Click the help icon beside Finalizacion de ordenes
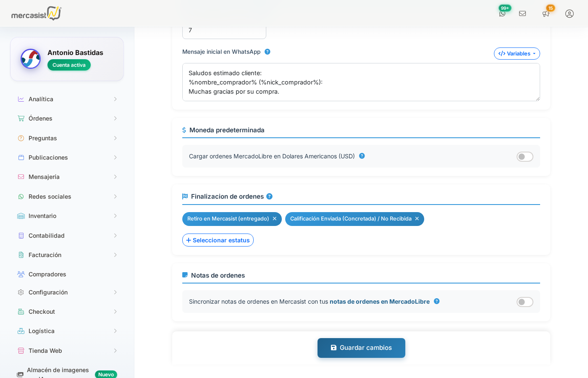588x378 pixels. [x=269, y=196]
